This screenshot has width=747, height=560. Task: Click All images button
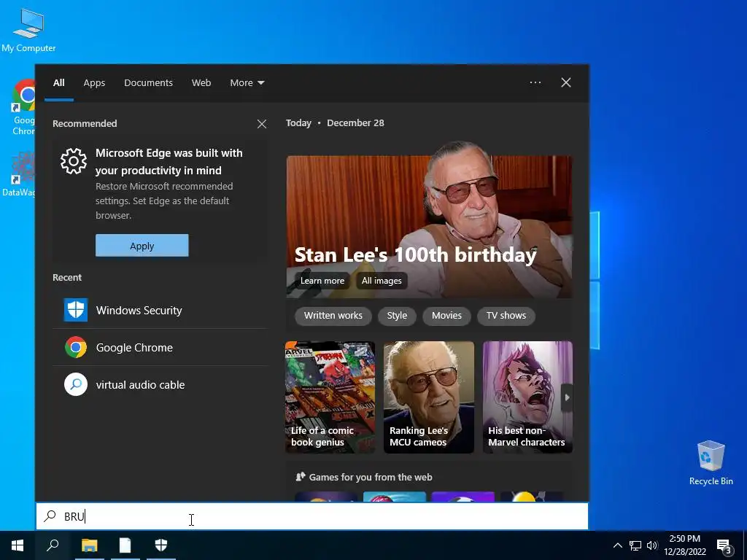pos(382,281)
